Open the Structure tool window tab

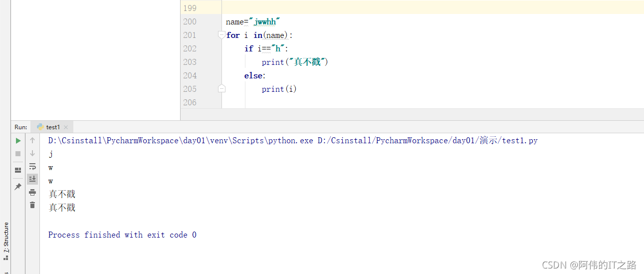point(6,242)
